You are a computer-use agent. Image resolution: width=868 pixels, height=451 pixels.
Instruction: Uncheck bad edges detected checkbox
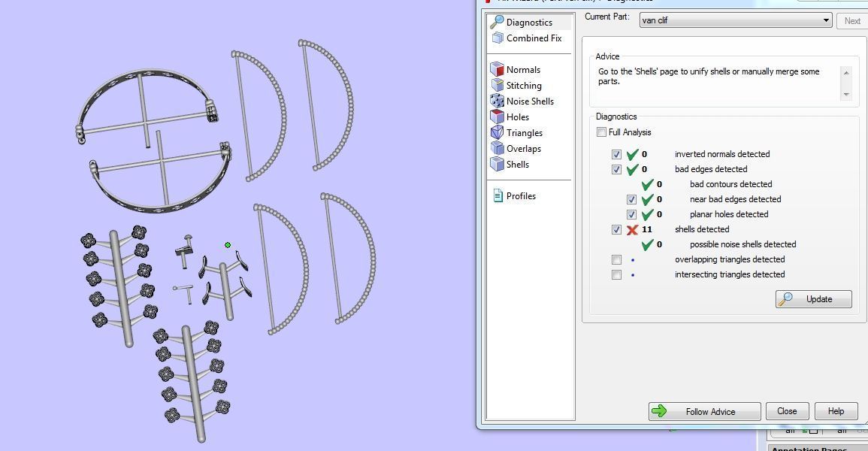click(x=617, y=169)
